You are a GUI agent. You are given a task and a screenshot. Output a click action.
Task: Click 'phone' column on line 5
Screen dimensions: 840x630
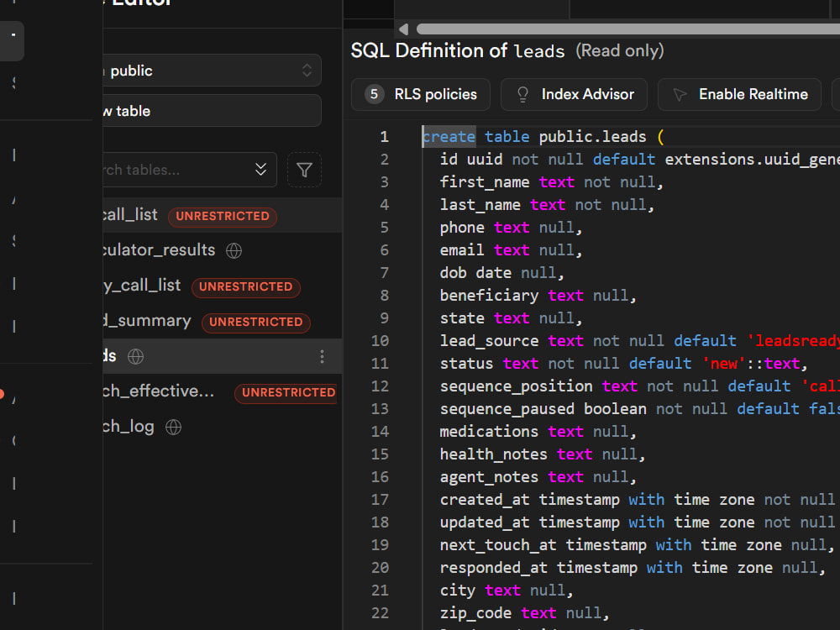click(x=462, y=228)
